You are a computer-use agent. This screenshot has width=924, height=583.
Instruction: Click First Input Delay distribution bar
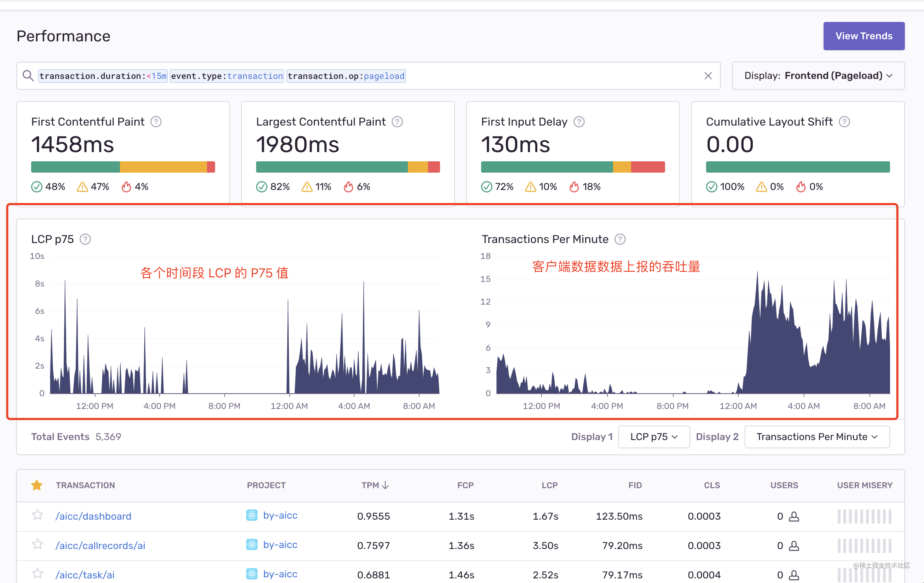pos(572,167)
